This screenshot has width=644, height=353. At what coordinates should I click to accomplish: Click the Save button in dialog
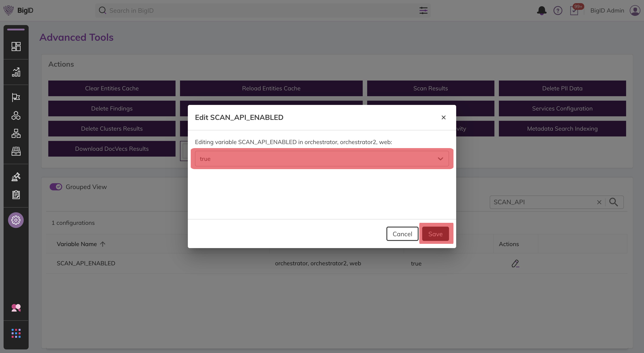(x=435, y=234)
